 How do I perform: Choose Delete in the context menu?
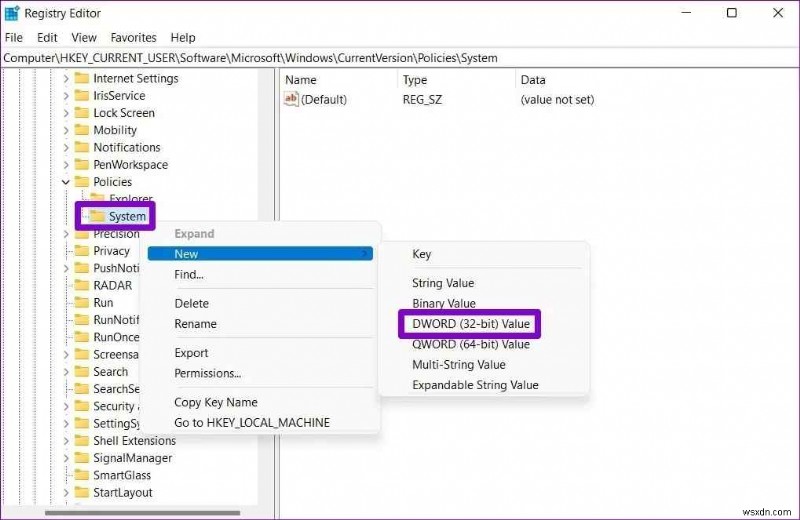coord(191,304)
